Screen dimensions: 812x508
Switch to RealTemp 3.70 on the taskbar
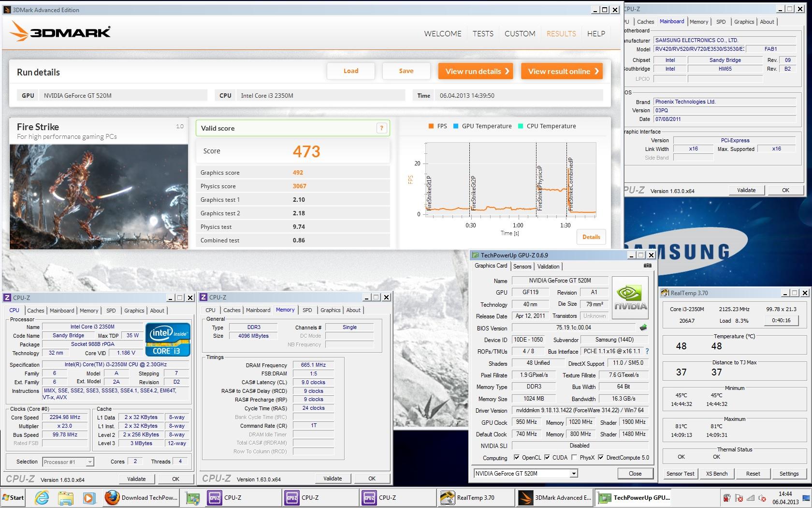tap(475, 497)
